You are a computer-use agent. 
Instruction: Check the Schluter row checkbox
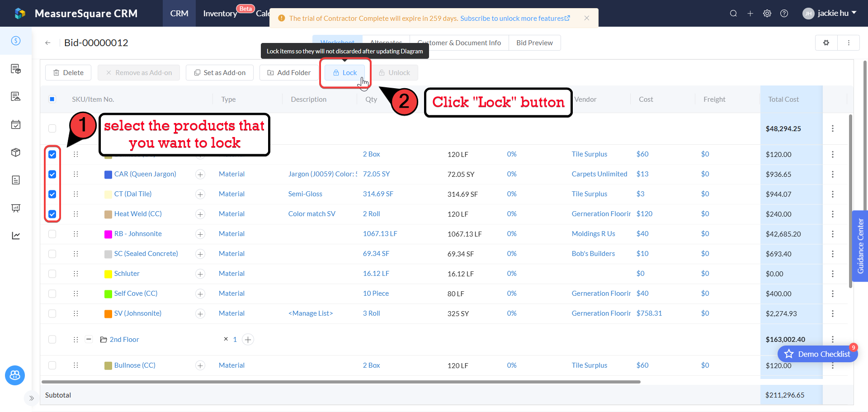coord(52,274)
